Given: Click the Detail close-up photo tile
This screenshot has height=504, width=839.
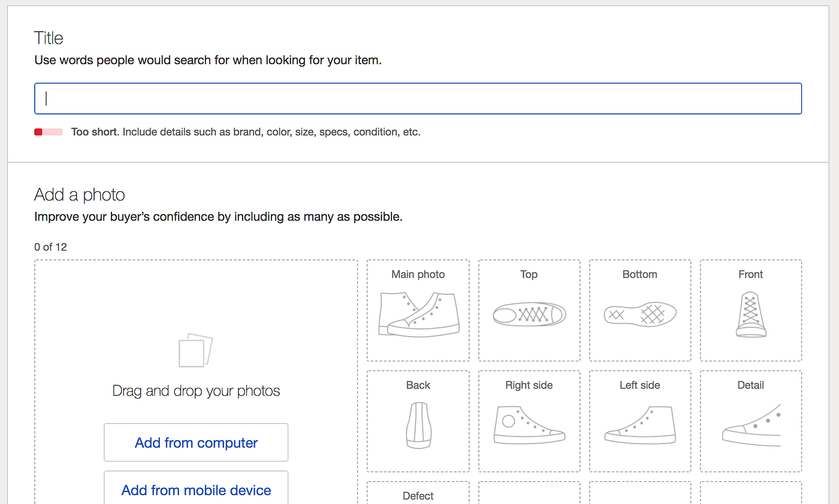Looking at the screenshot, I should 750,421.
